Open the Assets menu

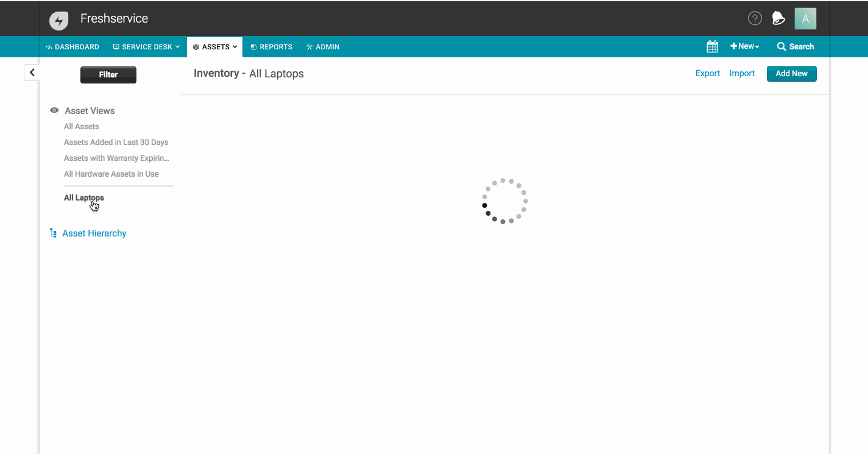tap(214, 47)
